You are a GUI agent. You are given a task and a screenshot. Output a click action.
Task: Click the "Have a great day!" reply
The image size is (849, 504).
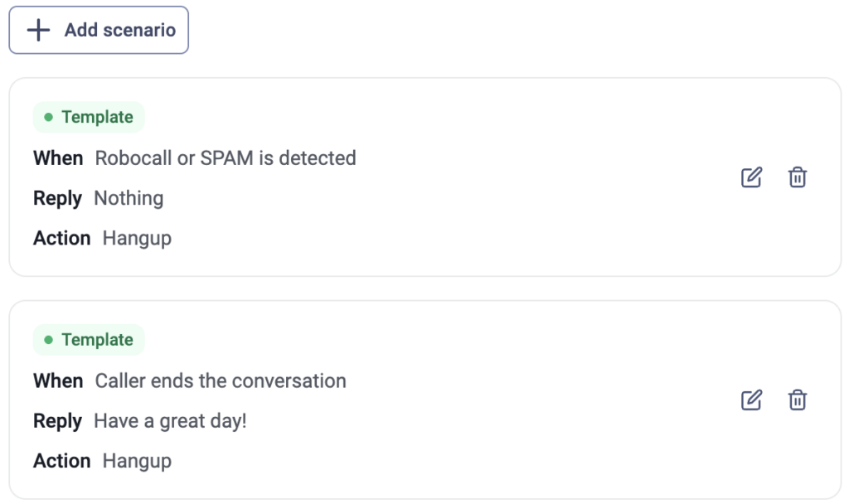point(170,421)
